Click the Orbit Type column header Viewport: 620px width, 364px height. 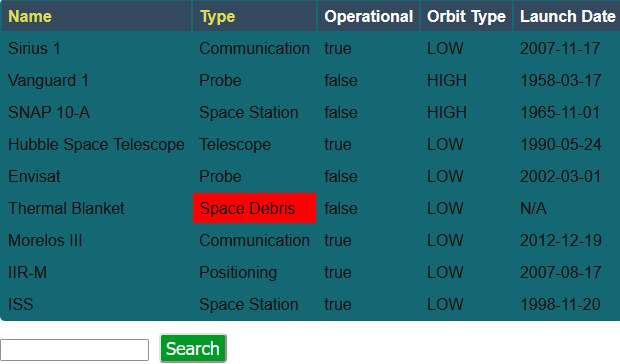466,16
